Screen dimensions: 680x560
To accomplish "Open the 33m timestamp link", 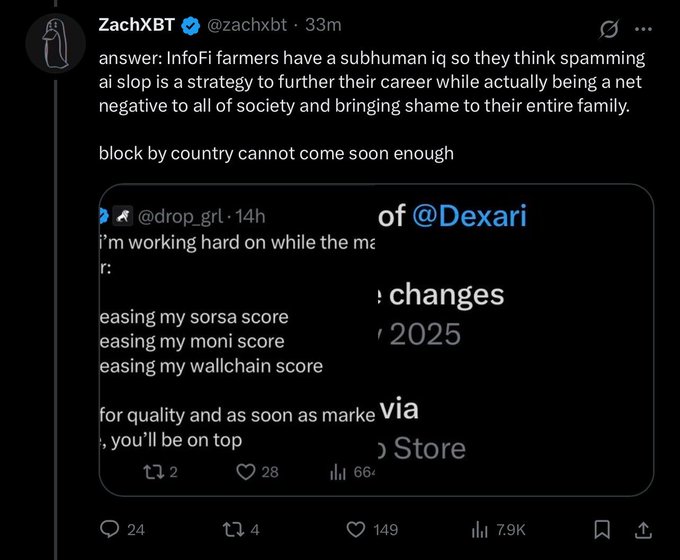I will pyautogui.click(x=323, y=24).
